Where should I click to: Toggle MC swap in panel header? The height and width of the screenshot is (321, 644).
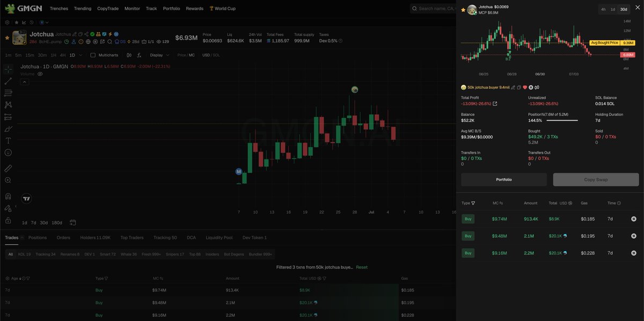[501, 203]
